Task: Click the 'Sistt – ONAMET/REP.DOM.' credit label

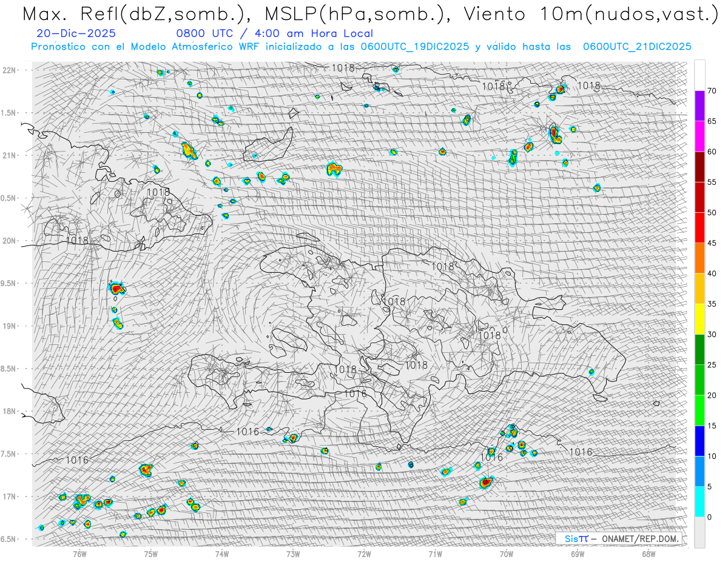Action: (621, 538)
